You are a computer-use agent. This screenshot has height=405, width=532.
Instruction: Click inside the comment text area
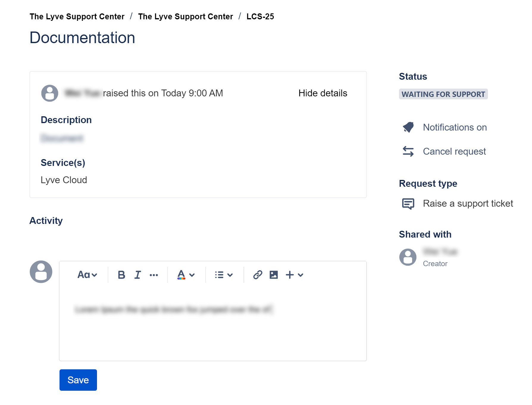tap(213, 327)
